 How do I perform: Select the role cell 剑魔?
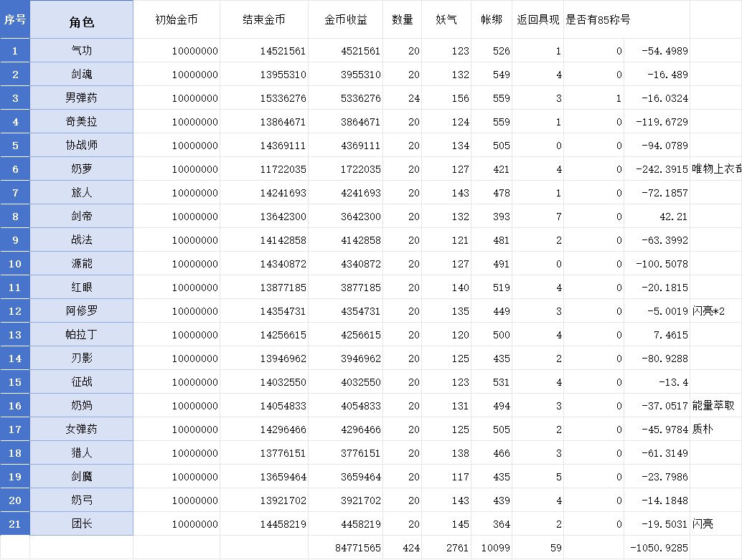point(81,476)
